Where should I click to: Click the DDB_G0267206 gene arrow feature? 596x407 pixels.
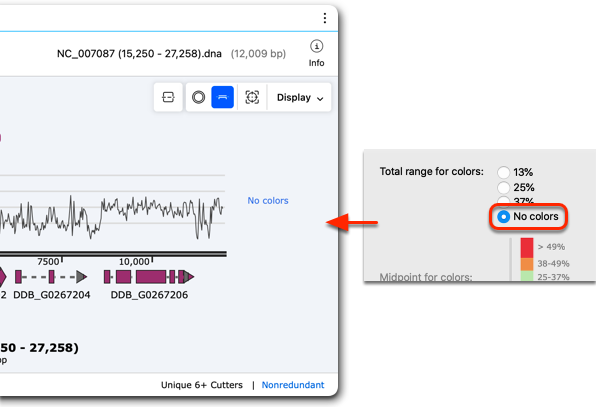click(149, 277)
